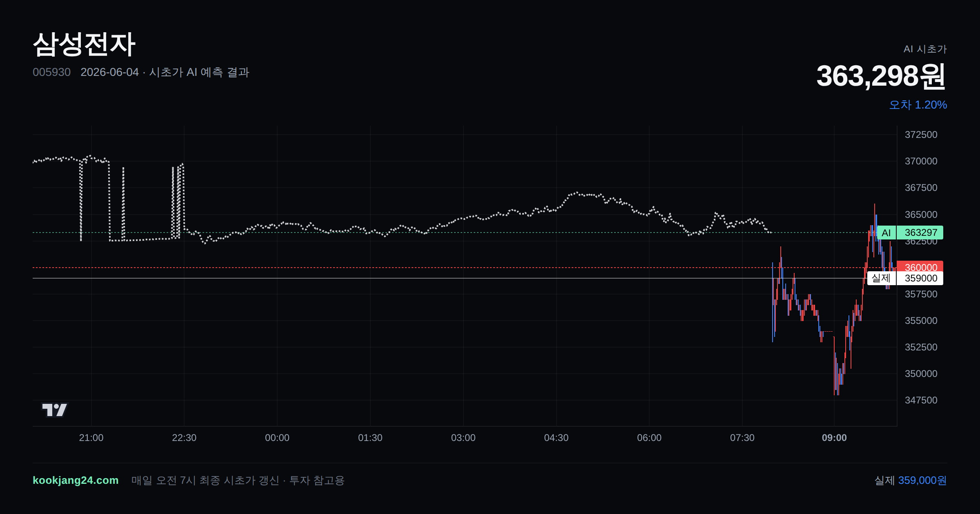Click the 21:00 time axis label

(x=91, y=438)
